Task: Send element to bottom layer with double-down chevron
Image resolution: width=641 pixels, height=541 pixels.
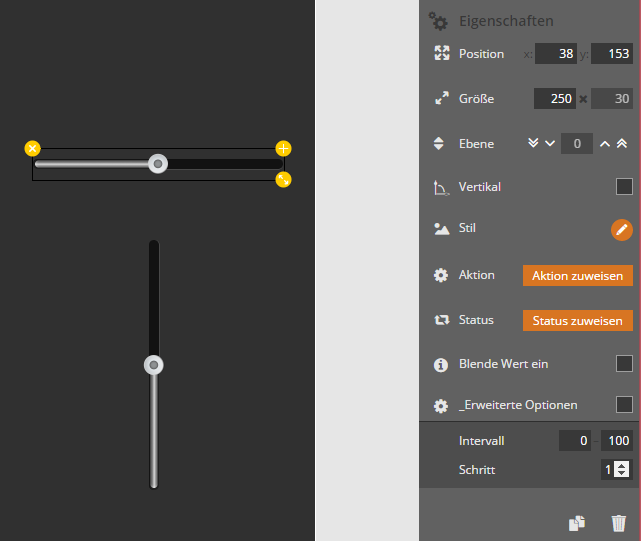Action: [533, 144]
